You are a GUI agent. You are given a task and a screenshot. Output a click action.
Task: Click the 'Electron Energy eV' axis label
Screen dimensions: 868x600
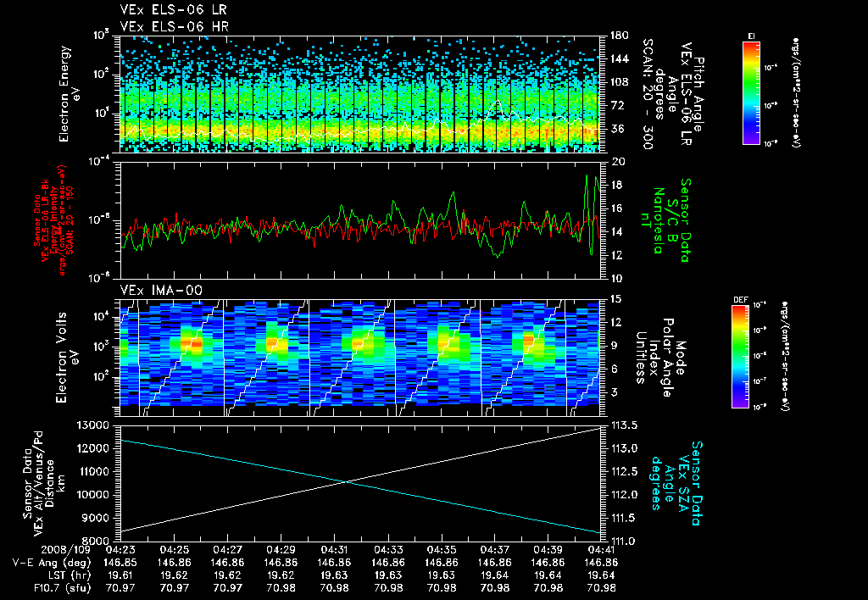[x=70, y=93]
